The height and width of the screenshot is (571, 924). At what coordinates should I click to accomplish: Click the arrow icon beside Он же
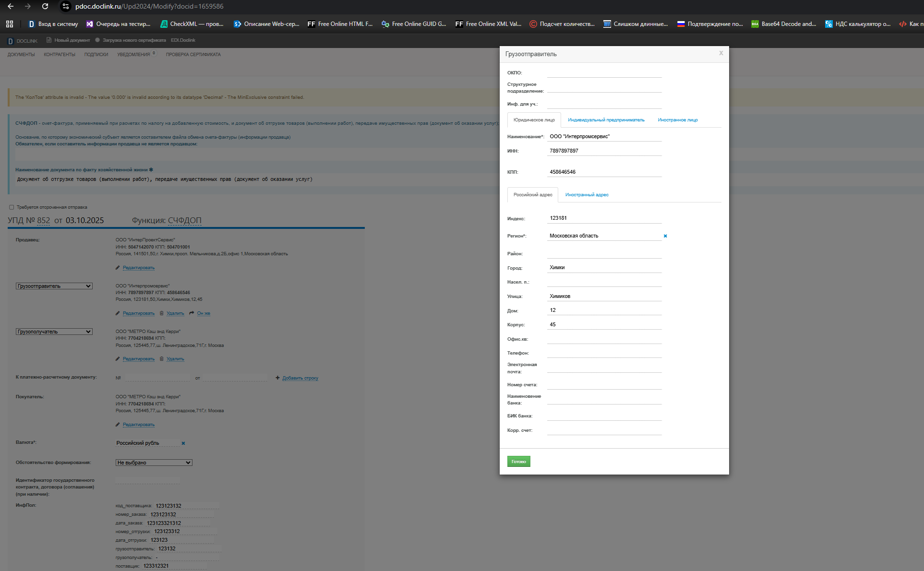(x=192, y=313)
